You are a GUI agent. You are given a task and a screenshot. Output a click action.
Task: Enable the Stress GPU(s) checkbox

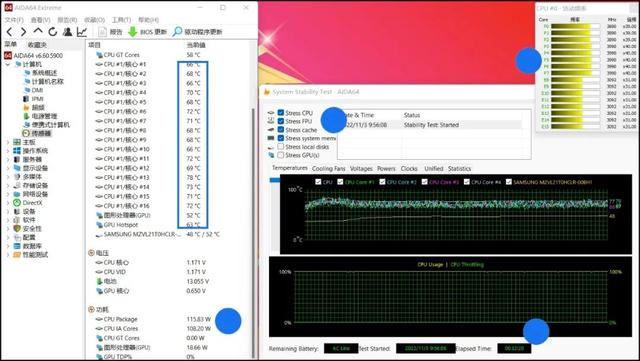(281, 155)
